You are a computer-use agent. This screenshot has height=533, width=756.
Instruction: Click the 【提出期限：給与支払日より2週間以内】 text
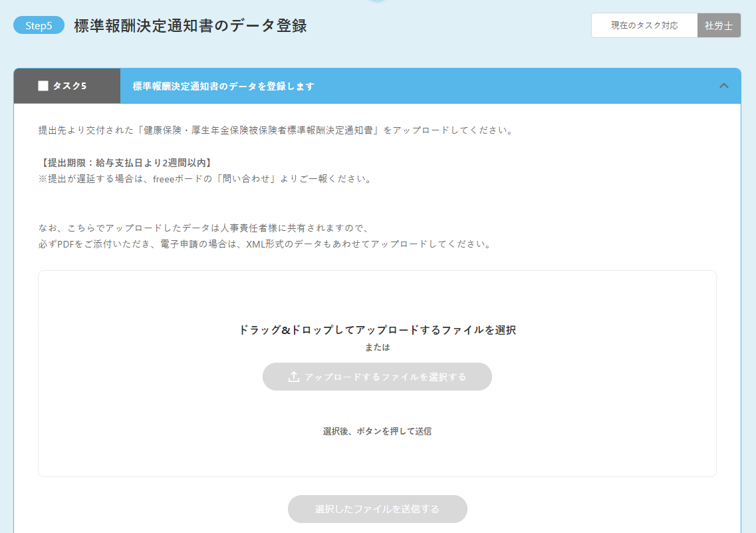(x=126, y=163)
